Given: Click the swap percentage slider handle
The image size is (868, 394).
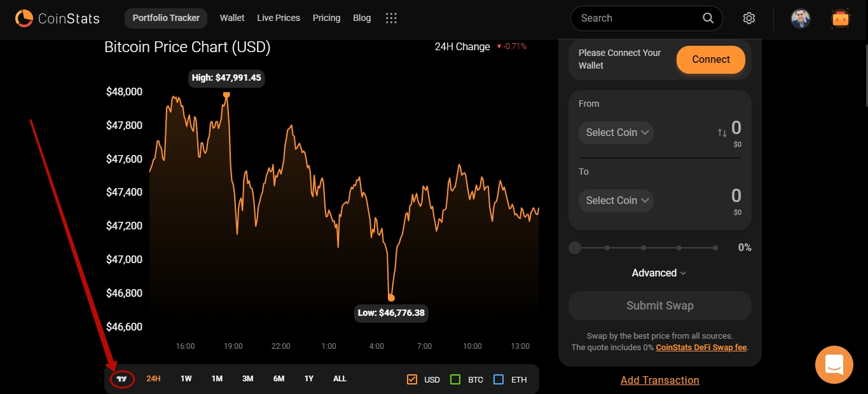Looking at the screenshot, I should point(575,248).
